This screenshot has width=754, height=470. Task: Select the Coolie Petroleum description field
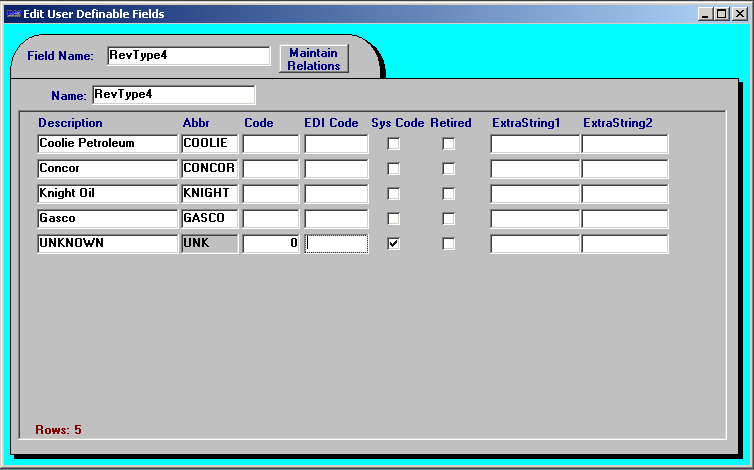pos(107,143)
